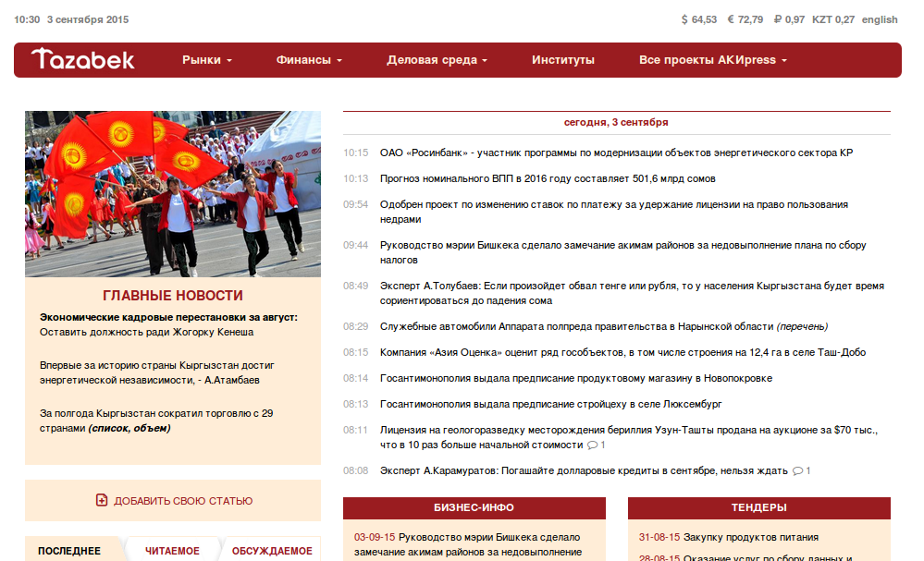Click the Tazabek logo
This screenshot has width=924, height=561.
(x=83, y=59)
